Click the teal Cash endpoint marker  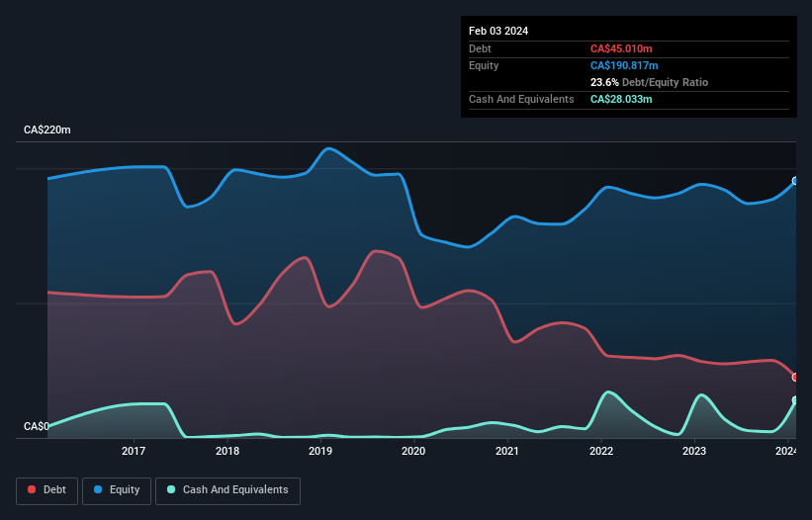[795, 400]
